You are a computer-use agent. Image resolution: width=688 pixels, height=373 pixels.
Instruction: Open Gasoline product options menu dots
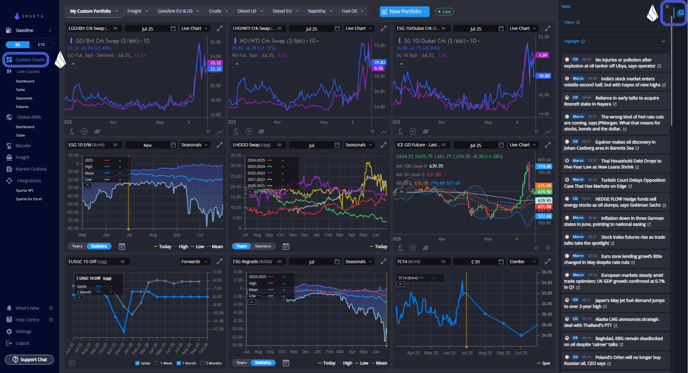pyautogui.click(x=50, y=30)
